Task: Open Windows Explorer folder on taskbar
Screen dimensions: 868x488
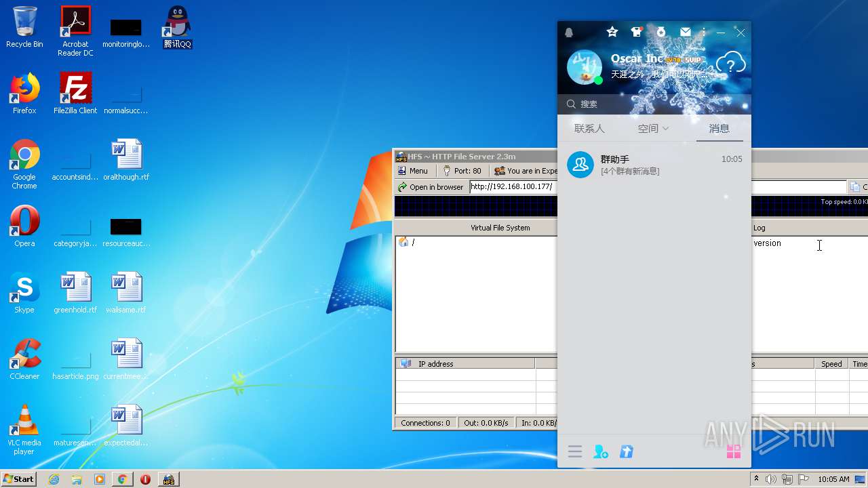Action: click(x=77, y=479)
